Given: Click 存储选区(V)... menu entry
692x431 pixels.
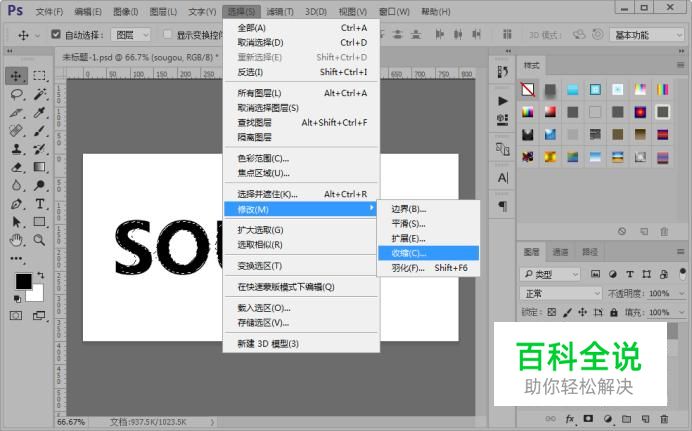Looking at the screenshot, I should pos(302,323).
